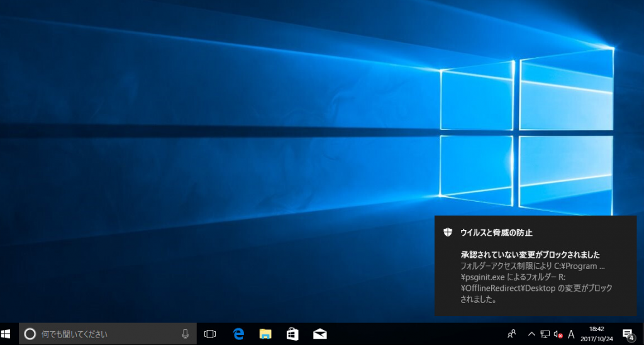Open Task View from the taskbar
The height and width of the screenshot is (345, 644).
point(210,334)
